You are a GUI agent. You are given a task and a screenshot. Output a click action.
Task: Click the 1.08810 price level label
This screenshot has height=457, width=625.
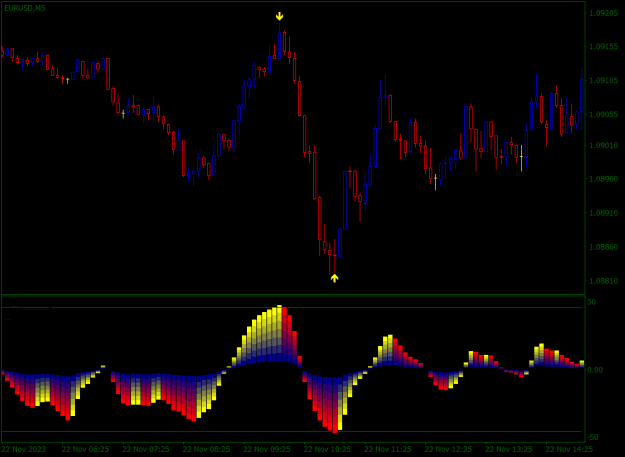coord(601,280)
